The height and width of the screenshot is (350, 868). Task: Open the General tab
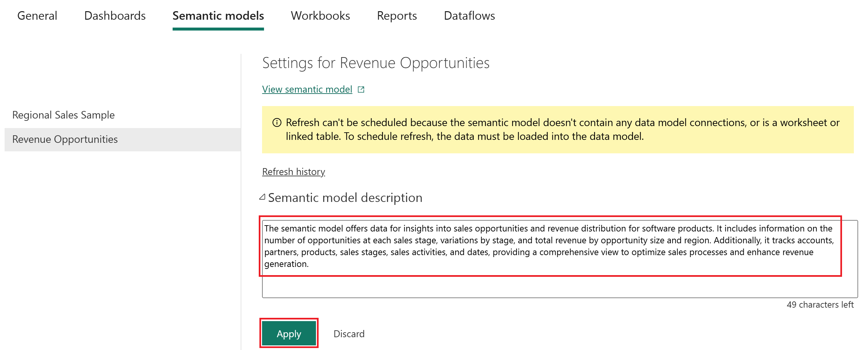point(37,16)
